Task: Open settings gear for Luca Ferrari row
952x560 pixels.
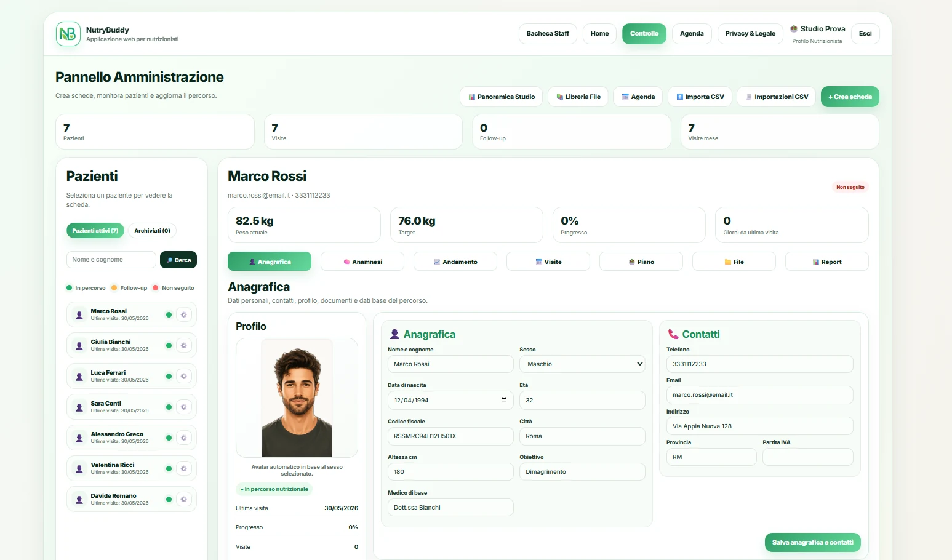Action: coord(183,376)
